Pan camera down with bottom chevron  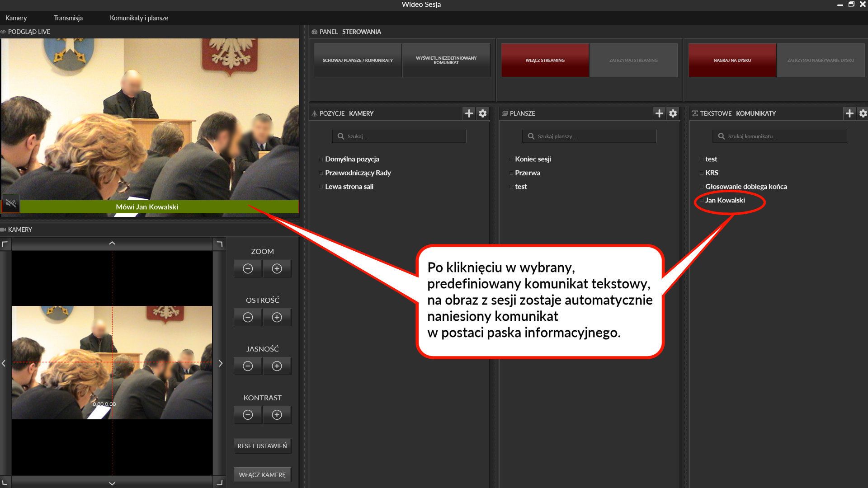(x=112, y=483)
